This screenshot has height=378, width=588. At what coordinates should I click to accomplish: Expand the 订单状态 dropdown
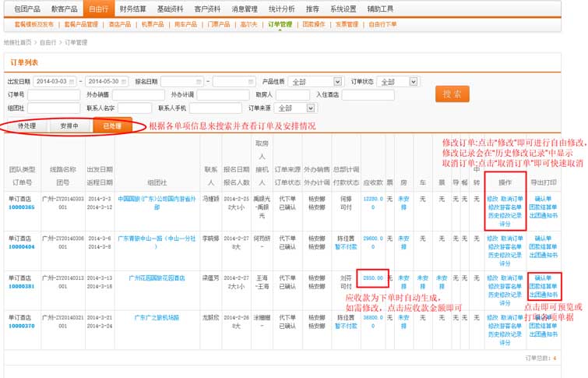point(413,82)
